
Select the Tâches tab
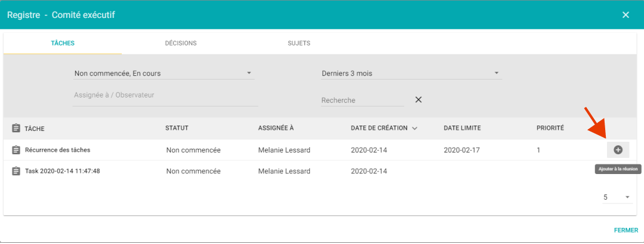[x=63, y=43]
